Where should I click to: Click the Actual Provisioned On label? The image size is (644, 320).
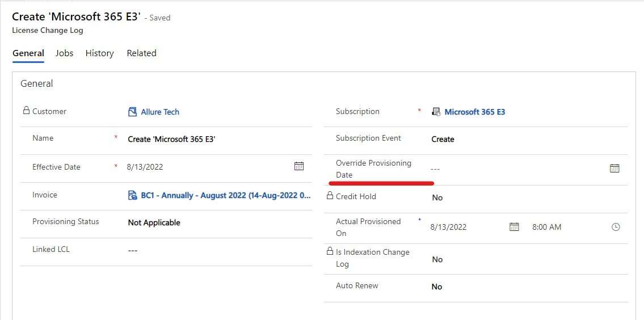tap(368, 227)
